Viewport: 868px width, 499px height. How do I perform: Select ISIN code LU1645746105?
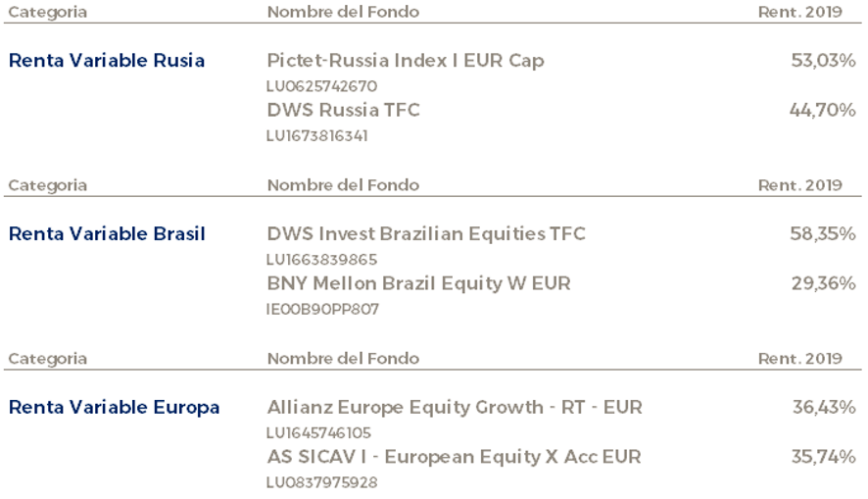point(318,433)
